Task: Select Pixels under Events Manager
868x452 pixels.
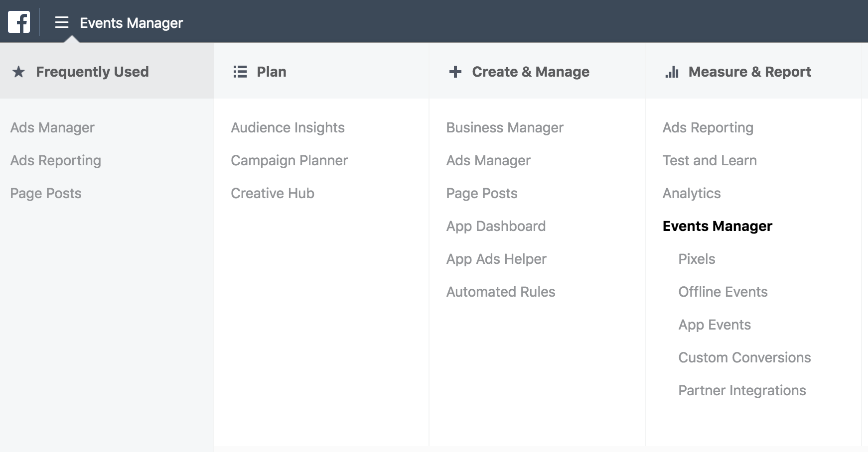Action: [697, 259]
